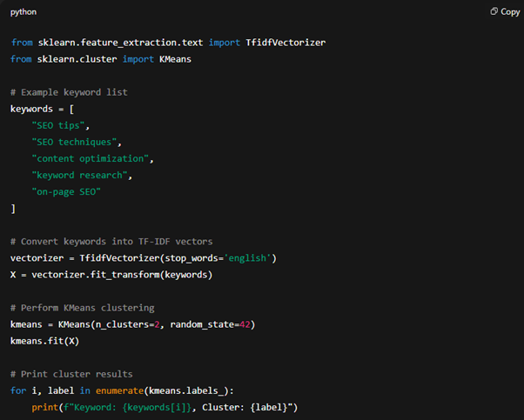524x420 pixels.
Task: Click the "keyword research" string
Action: pos(80,175)
